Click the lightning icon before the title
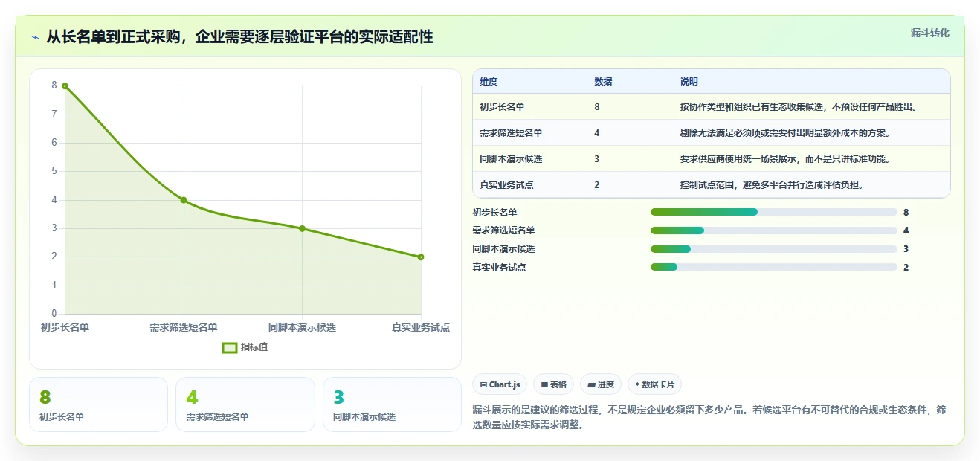 coord(36,37)
